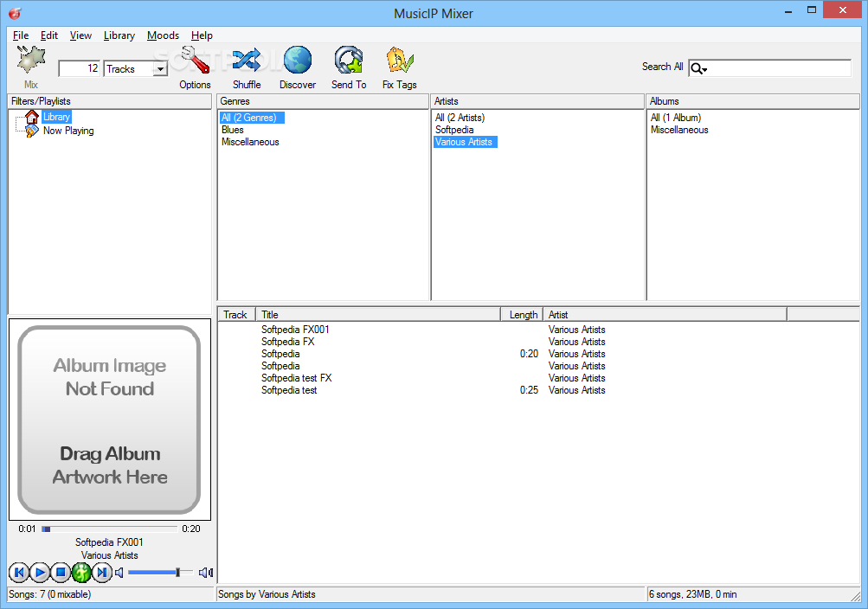This screenshot has height=609, width=868.
Task: Stop playback with stop button
Action: (x=61, y=573)
